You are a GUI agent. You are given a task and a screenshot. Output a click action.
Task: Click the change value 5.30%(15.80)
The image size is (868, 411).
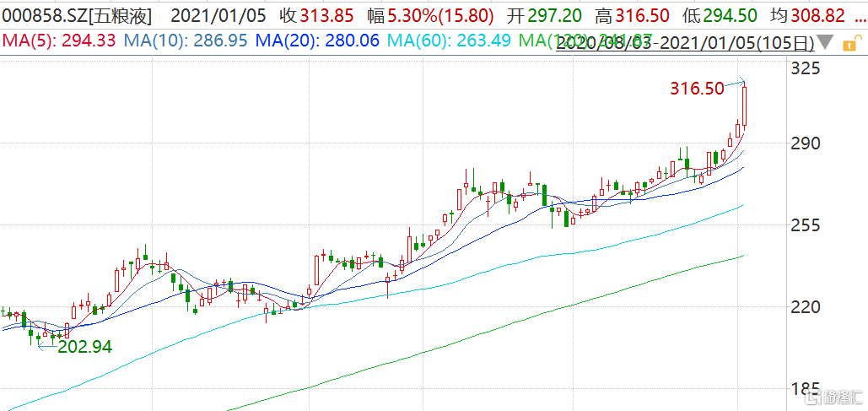[x=439, y=16]
